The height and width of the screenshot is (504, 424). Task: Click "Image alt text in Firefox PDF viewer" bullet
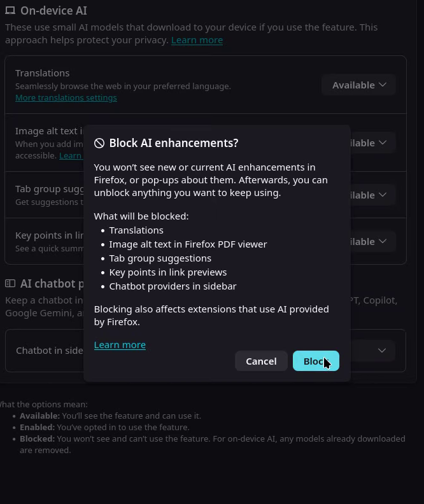(188, 244)
